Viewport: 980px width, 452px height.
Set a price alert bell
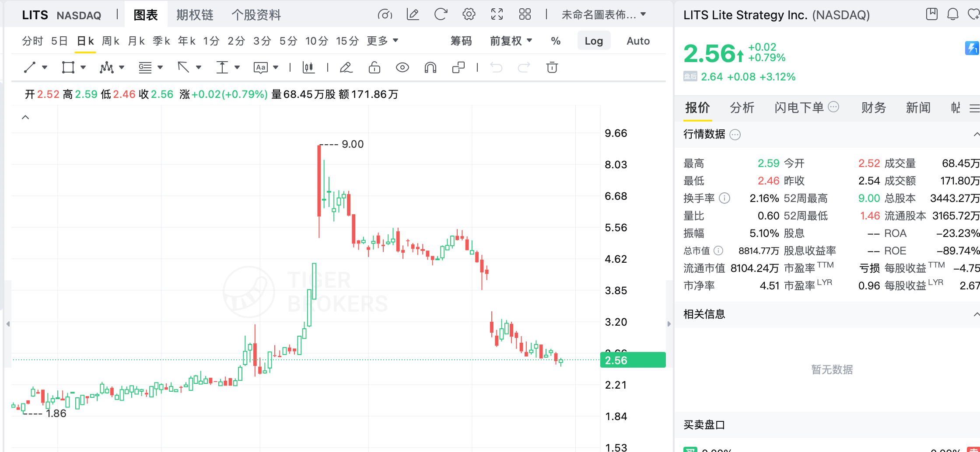tap(953, 14)
